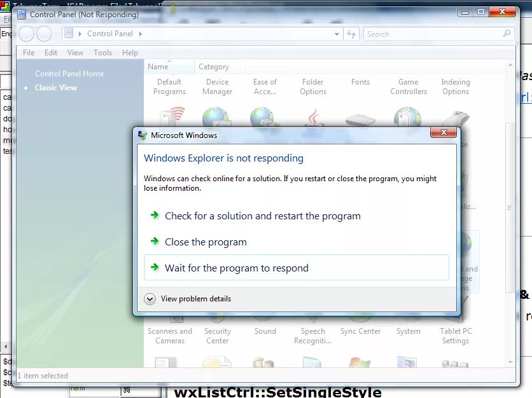Select Classic View in the sidebar
The width and height of the screenshot is (532, 398).
[56, 88]
